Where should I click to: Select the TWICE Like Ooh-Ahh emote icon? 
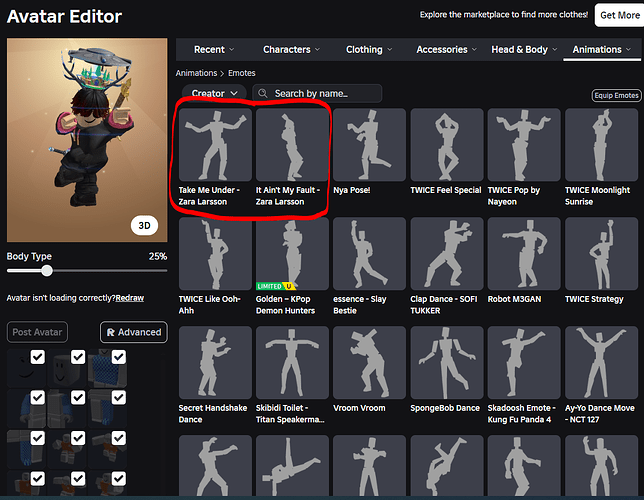215,253
